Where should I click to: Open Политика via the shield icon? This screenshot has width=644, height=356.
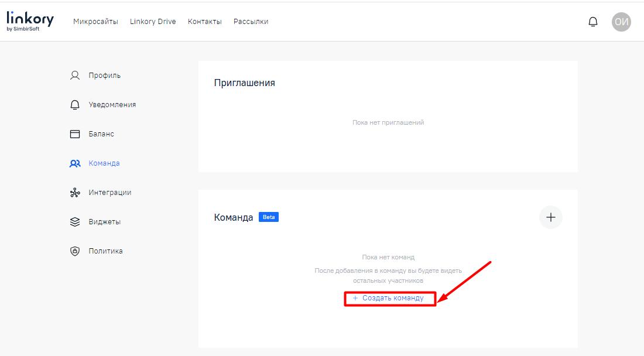[74, 251]
